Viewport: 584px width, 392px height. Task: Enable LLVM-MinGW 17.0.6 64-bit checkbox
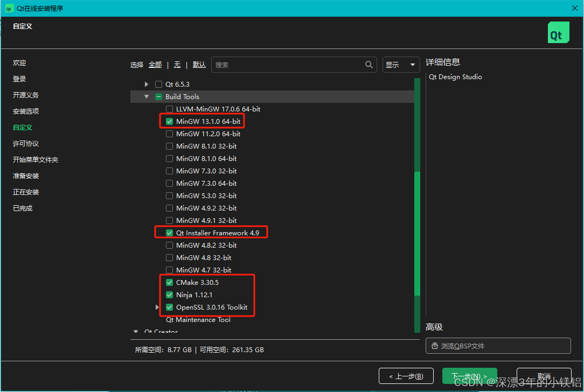(170, 109)
